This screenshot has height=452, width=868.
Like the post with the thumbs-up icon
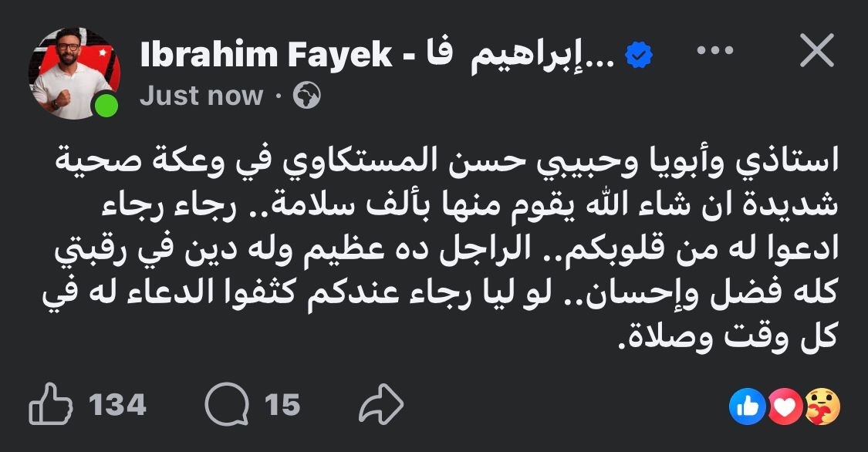point(51,405)
